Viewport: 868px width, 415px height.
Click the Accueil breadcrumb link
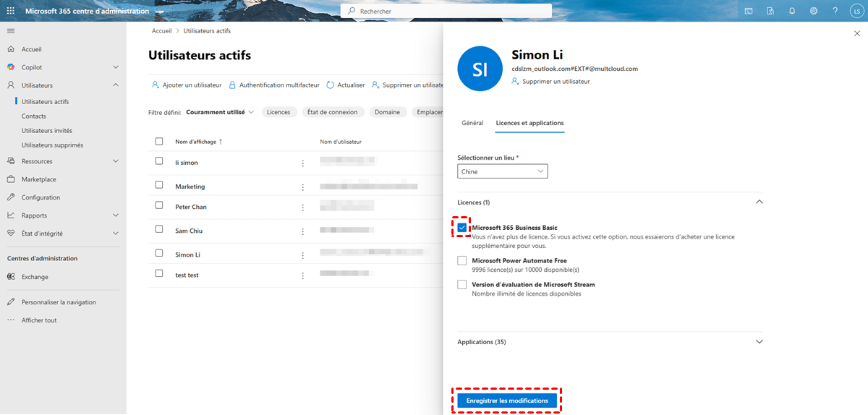(x=162, y=31)
